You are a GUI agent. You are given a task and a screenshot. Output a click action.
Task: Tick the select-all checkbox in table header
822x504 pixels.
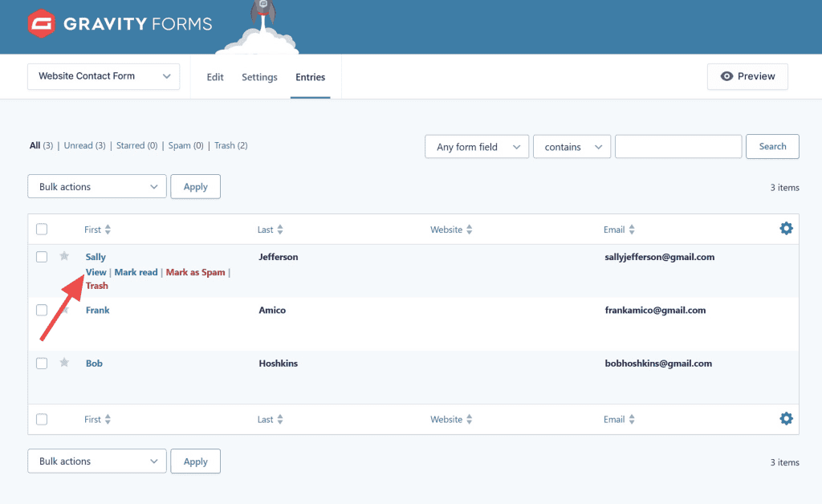pos(42,229)
